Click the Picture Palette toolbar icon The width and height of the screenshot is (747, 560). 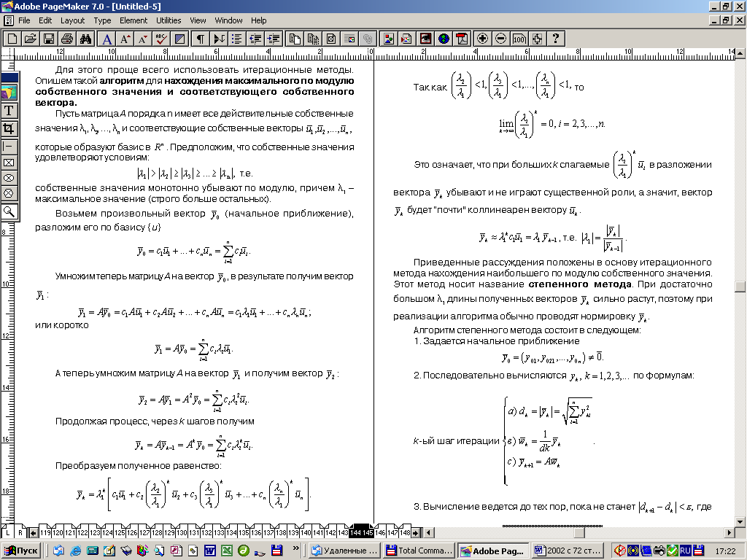tap(388, 39)
